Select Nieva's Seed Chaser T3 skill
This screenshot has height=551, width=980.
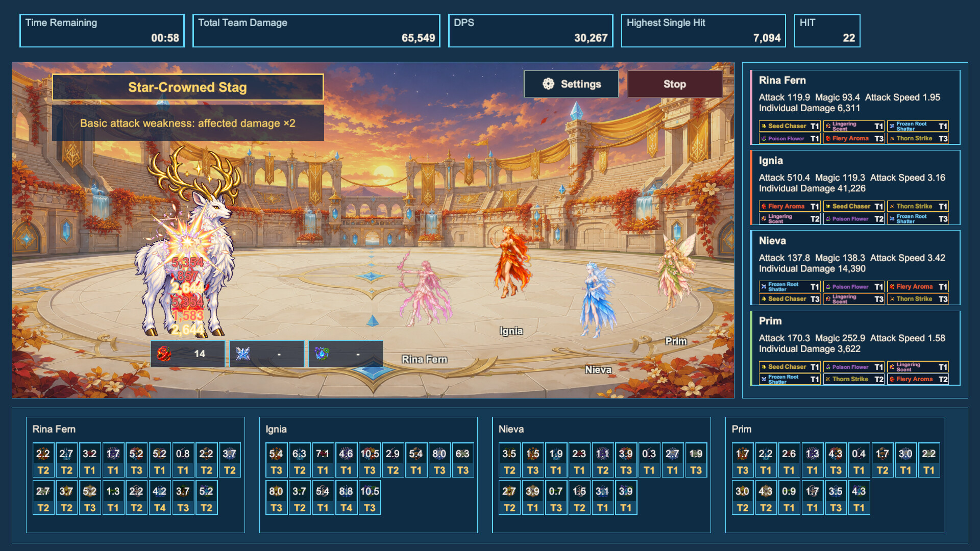(789, 299)
